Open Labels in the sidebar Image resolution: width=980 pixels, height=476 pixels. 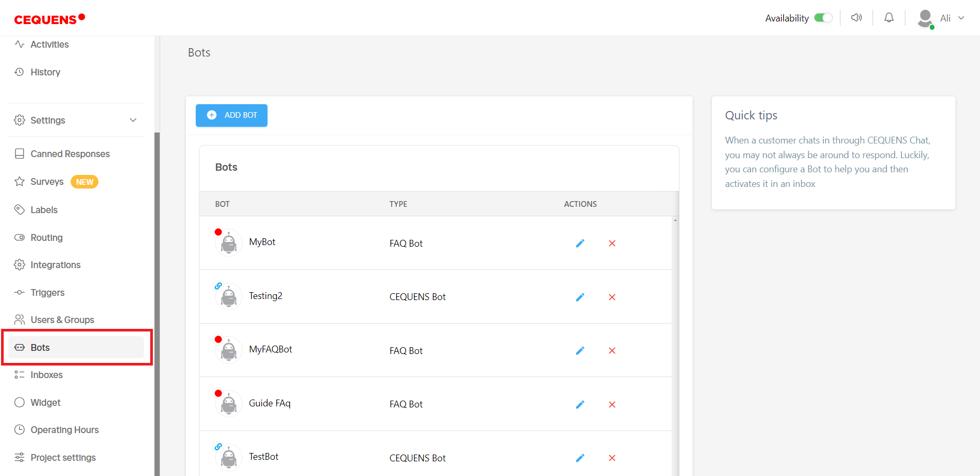click(x=44, y=210)
